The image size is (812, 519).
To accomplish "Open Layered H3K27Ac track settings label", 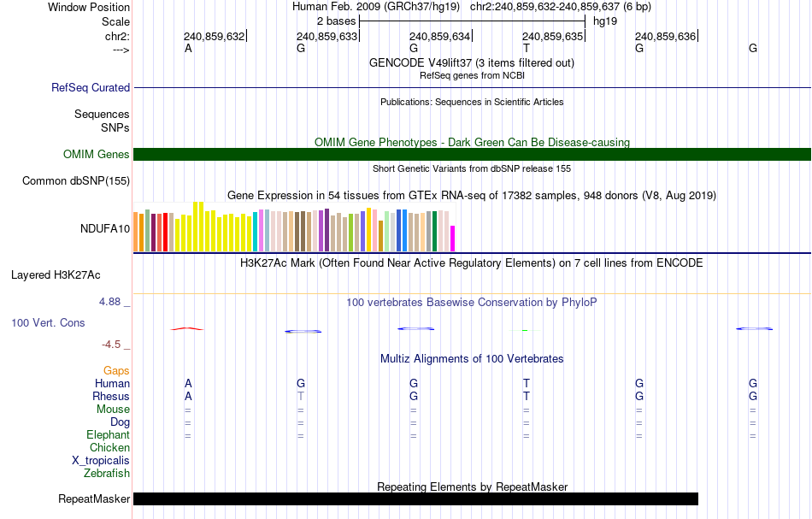I will coord(56,275).
